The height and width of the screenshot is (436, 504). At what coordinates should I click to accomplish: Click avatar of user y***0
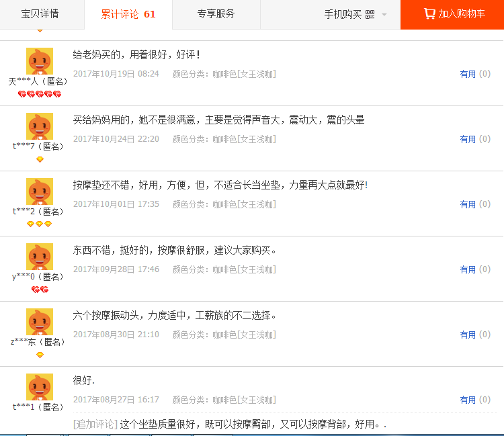click(x=40, y=257)
